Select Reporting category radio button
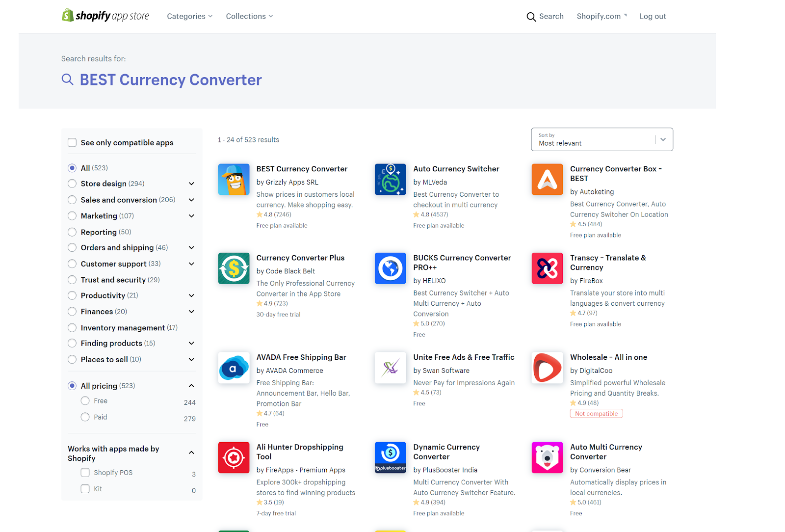Image resolution: width=785 pixels, height=532 pixels. (x=72, y=232)
